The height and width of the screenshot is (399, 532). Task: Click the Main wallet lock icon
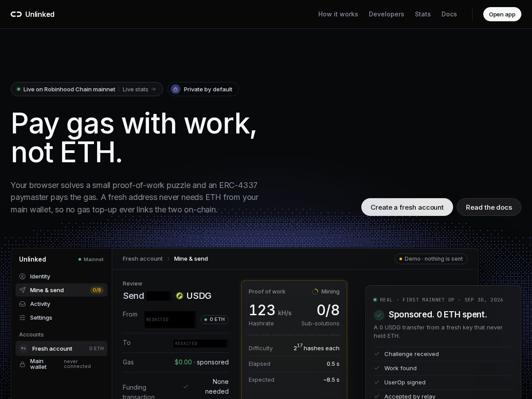[22, 364]
